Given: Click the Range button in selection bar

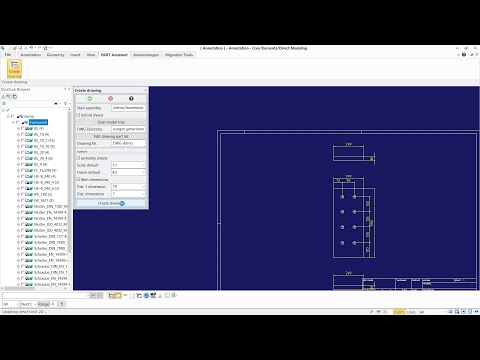Looking at the screenshot, I should pos(43,304).
